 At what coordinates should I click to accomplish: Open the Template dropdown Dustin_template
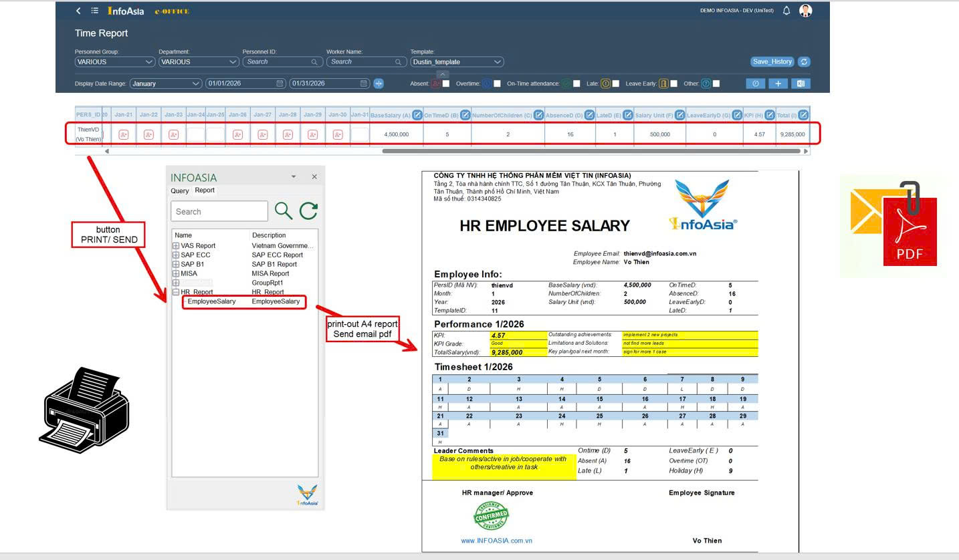point(457,61)
